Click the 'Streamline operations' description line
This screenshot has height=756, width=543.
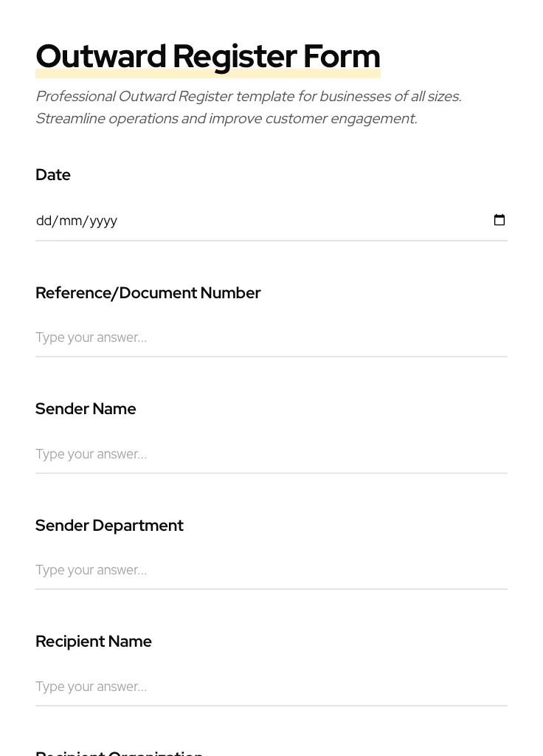click(226, 119)
